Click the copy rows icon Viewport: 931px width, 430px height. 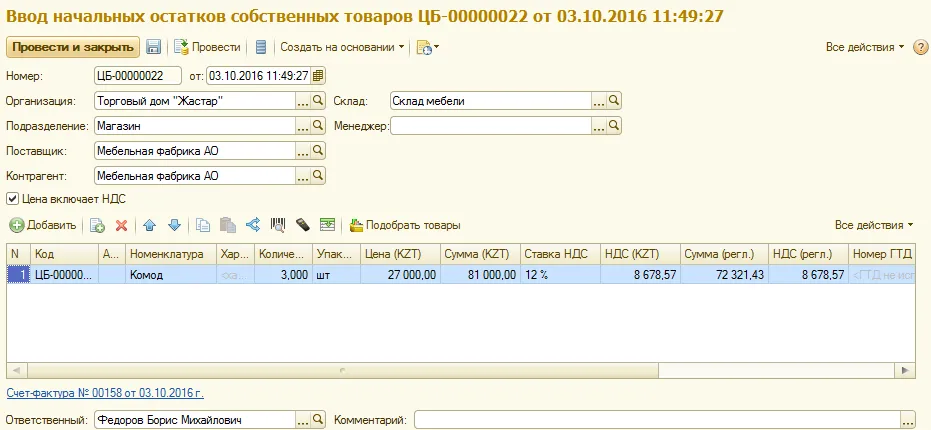tap(203, 225)
